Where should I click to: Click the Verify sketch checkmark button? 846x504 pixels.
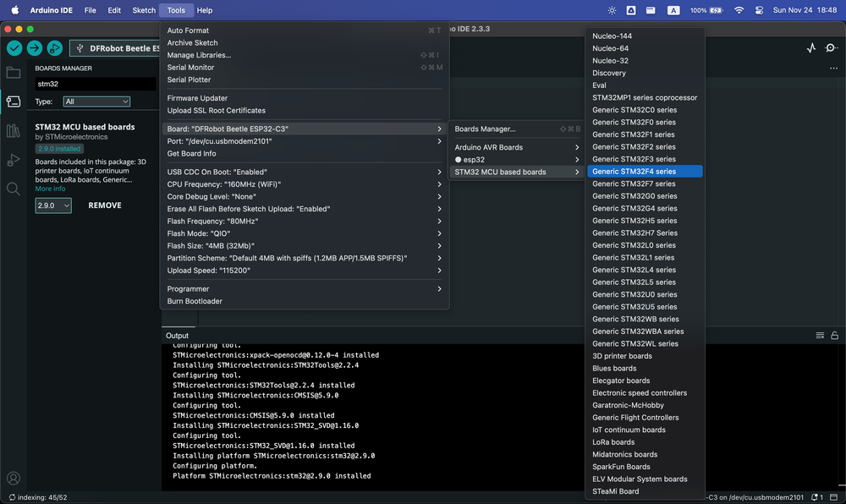point(14,48)
